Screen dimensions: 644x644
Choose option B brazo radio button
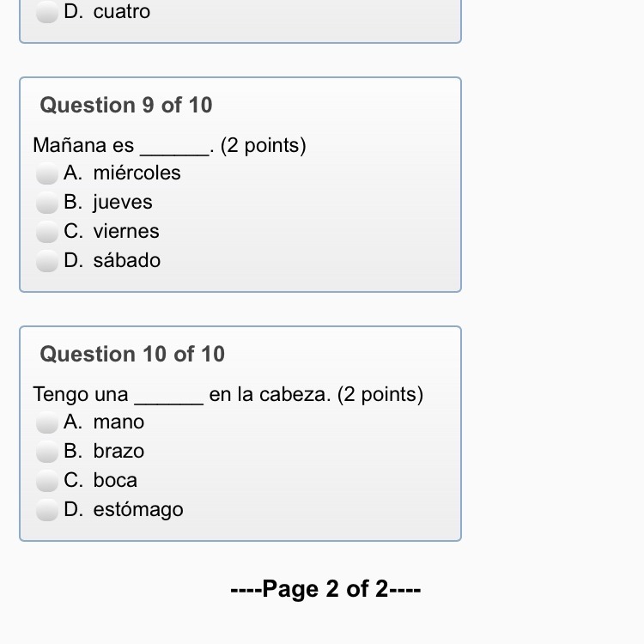click(47, 452)
